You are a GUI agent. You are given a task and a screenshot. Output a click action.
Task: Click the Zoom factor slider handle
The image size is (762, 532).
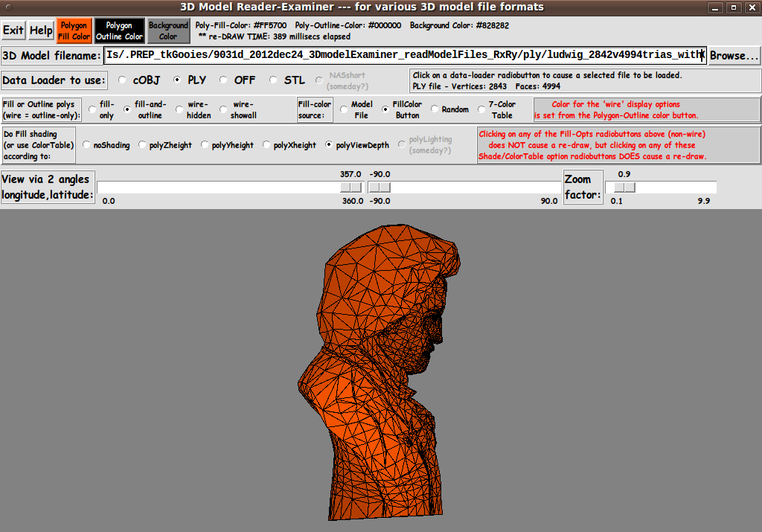click(x=624, y=187)
